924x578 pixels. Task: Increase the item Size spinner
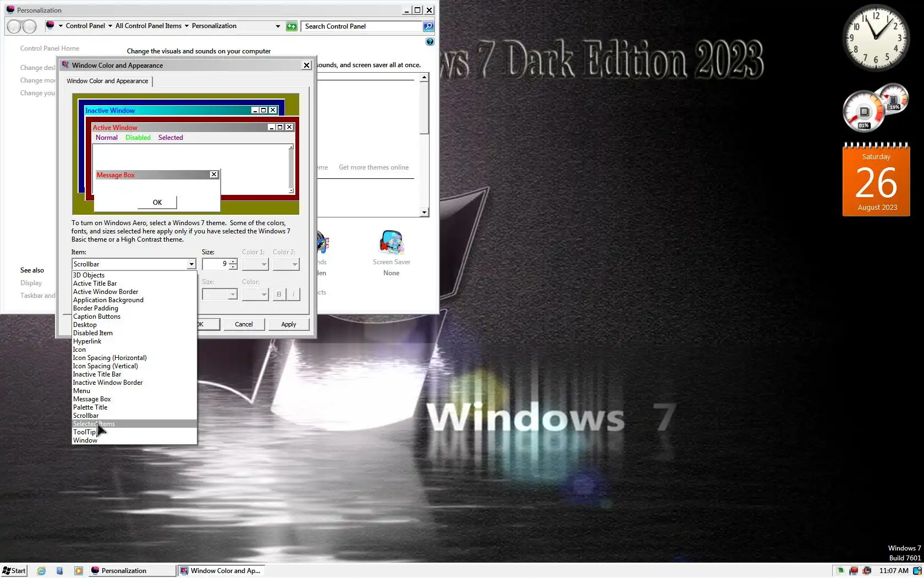point(233,261)
